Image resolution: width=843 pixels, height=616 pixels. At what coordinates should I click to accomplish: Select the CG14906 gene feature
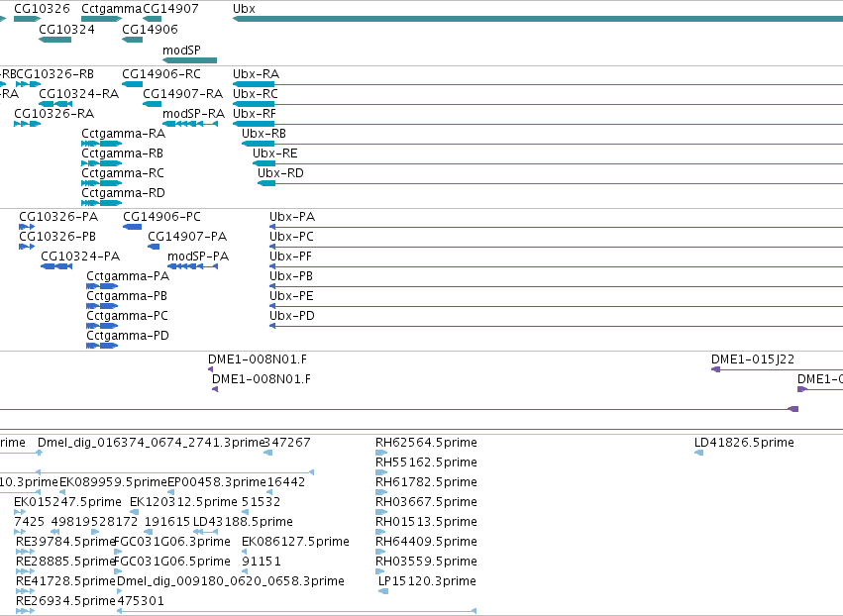(133, 40)
